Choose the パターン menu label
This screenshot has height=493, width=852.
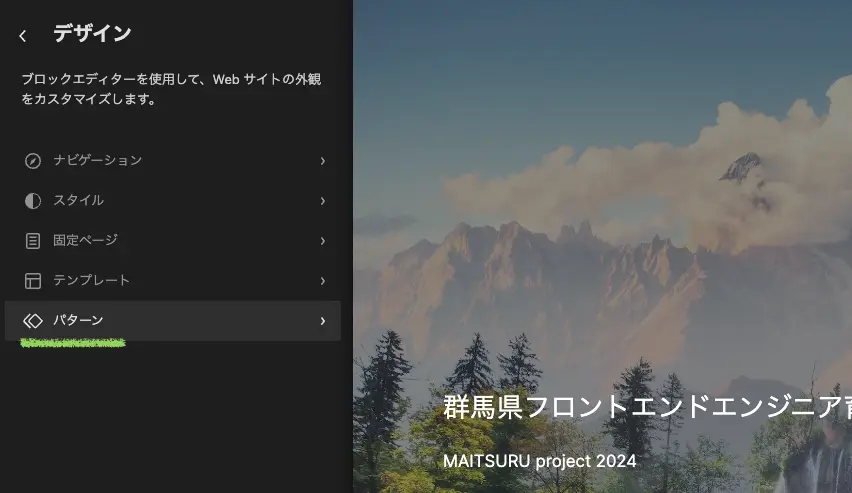pyautogui.click(x=78, y=320)
